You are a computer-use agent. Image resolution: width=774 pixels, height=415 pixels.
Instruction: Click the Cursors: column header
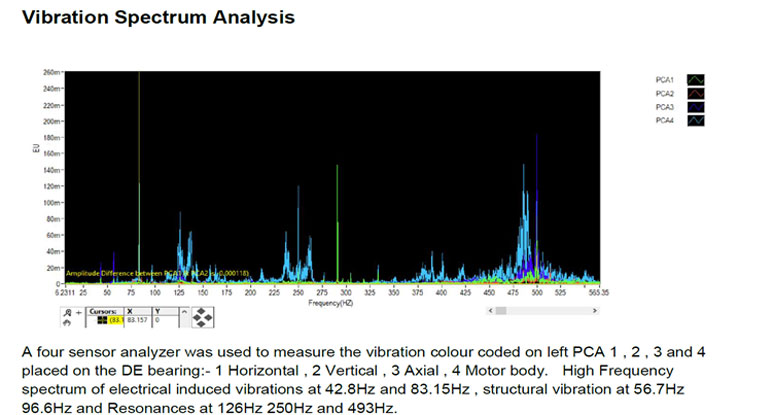(104, 311)
